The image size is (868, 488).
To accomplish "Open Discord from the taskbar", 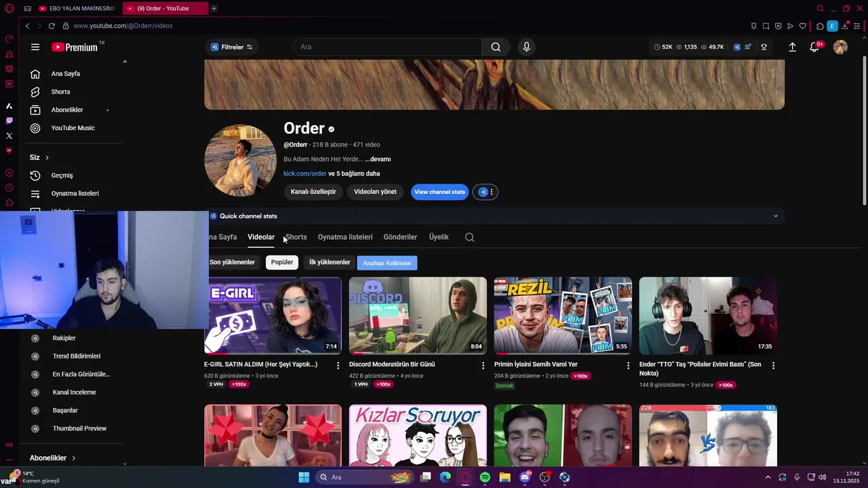I will click(x=525, y=477).
